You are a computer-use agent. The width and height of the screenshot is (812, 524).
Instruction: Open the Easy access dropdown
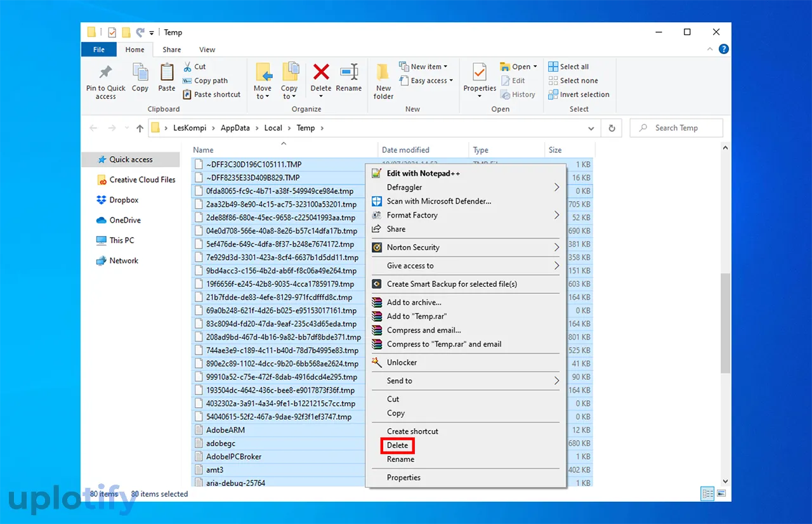click(426, 81)
